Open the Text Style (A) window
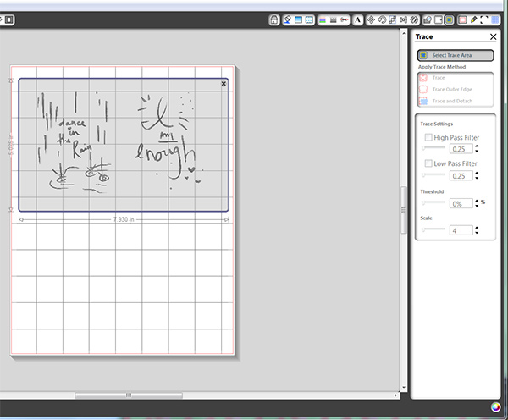Image resolution: width=508 pixels, height=420 pixels. coord(357,20)
